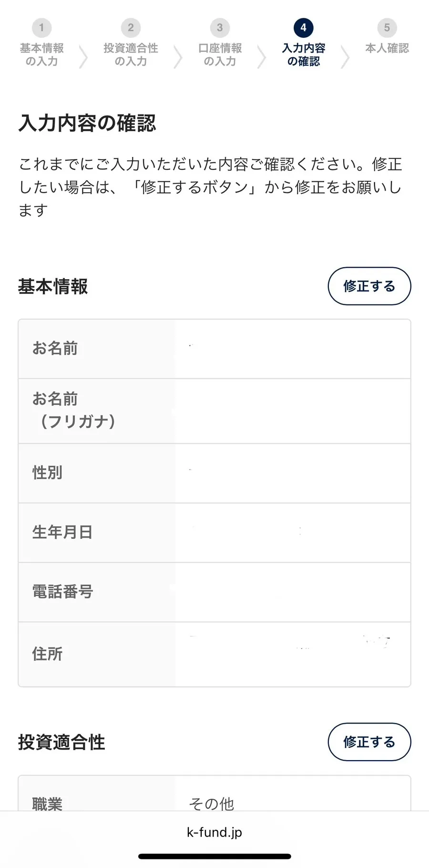Select 本人確認 step label
Screen dimensions: 429x868
[x=387, y=49]
